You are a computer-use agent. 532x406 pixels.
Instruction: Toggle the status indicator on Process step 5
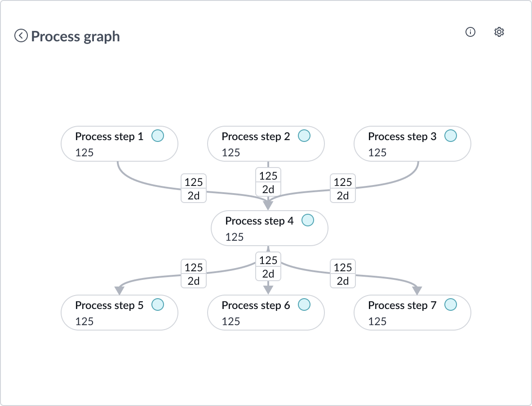coord(158,304)
